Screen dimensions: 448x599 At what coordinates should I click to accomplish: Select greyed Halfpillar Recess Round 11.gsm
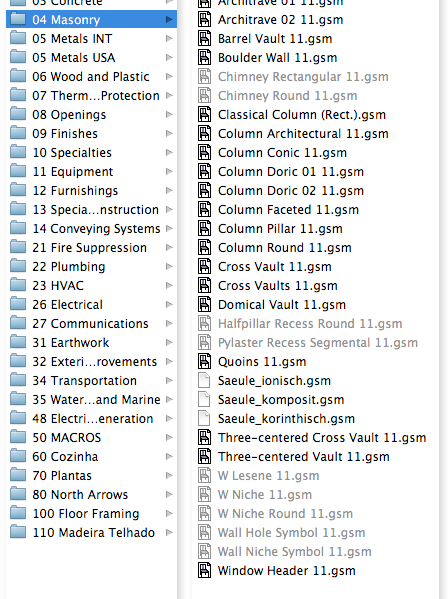click(310, 324)
